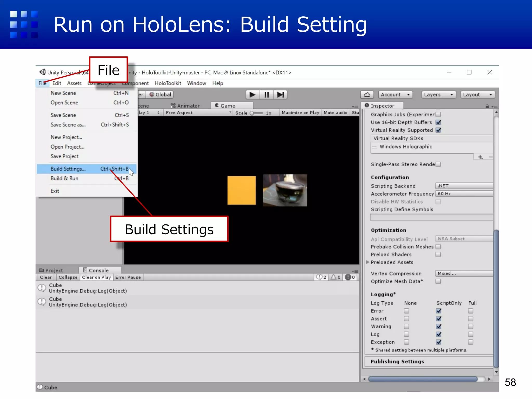Click the Inspector lock icon

click(487, 106)
